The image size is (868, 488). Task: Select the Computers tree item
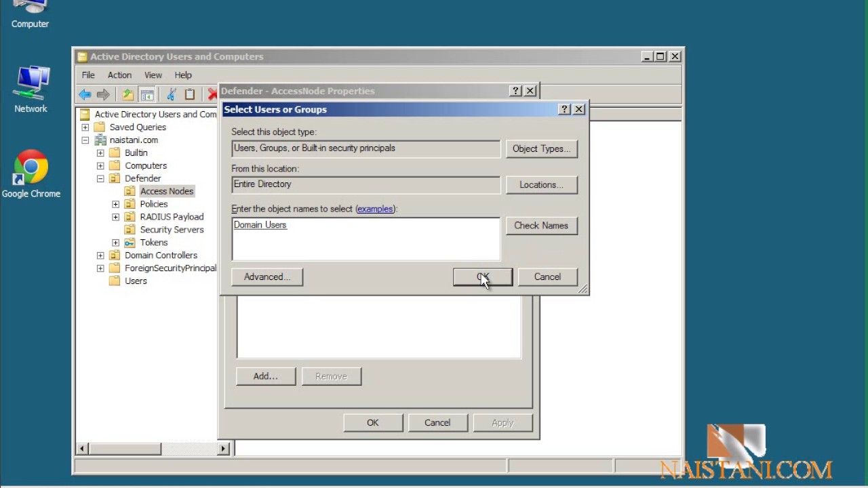click(146, 166)
